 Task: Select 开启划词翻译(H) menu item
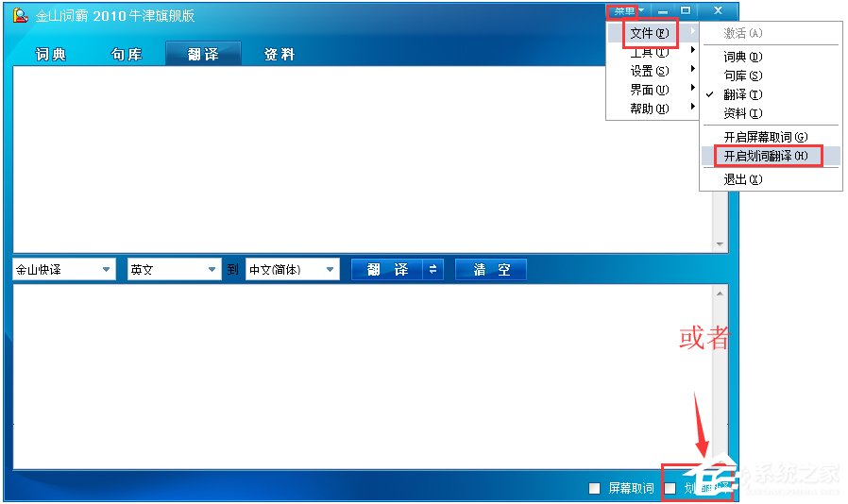(x=771, y=157)
